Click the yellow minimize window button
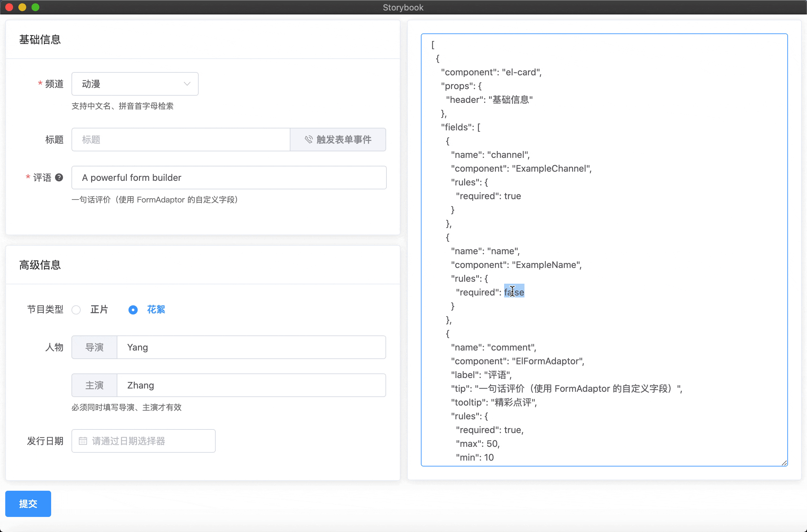The image size is (807, 532). [x=22, y=7]
